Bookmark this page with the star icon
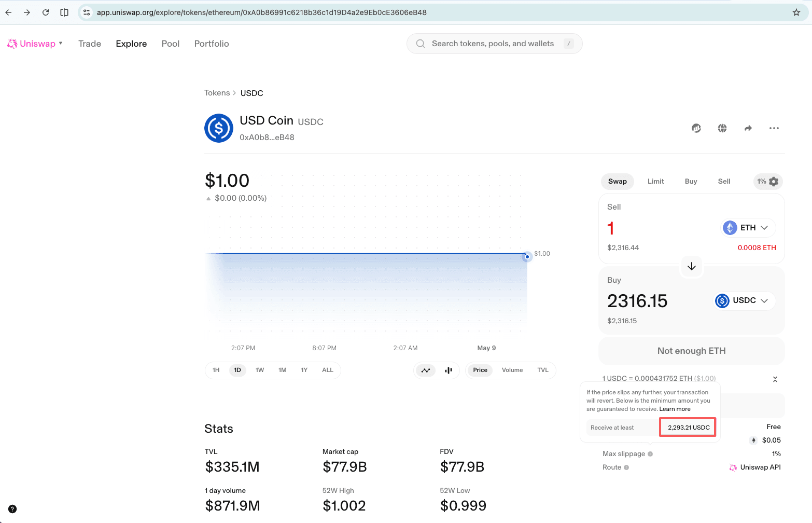 [x=796, y=12]
